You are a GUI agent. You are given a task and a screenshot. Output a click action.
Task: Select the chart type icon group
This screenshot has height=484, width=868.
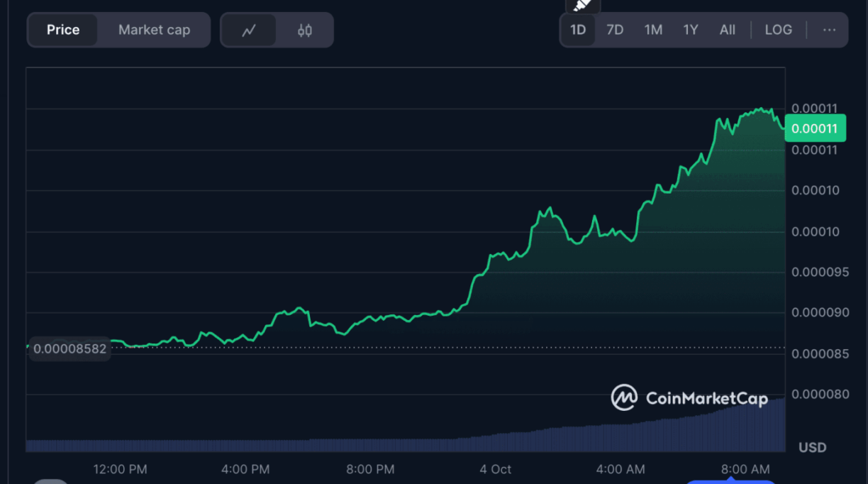click(x=277, y=30)
